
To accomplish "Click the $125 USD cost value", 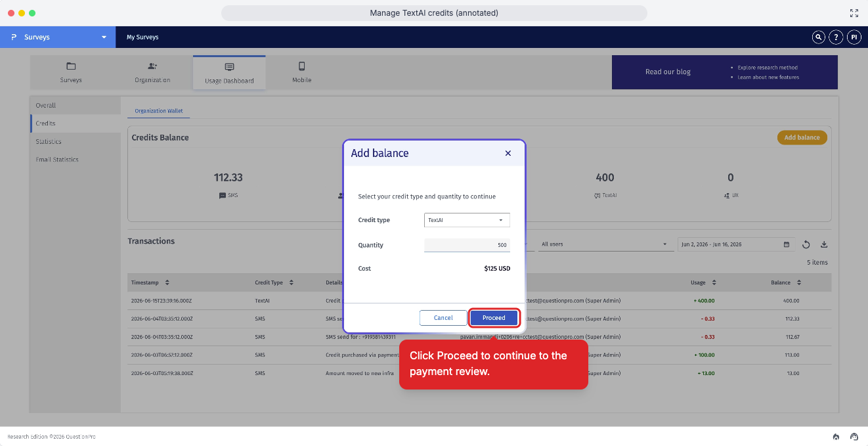I will (x=497, y=269).
